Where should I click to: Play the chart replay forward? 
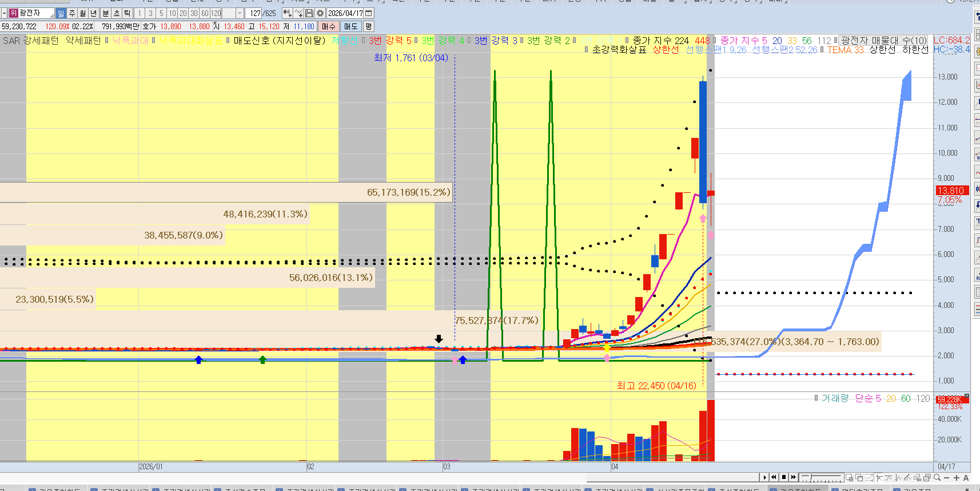[x=765, y=477]
